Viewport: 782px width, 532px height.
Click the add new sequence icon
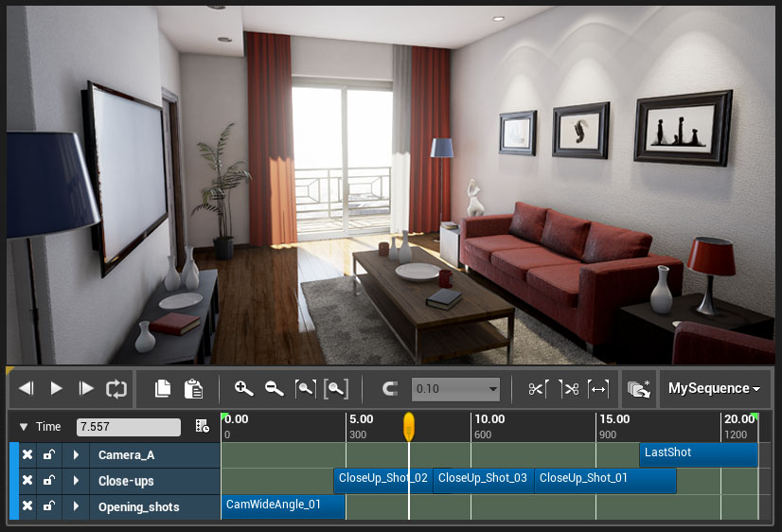click(x=639, y=389)
